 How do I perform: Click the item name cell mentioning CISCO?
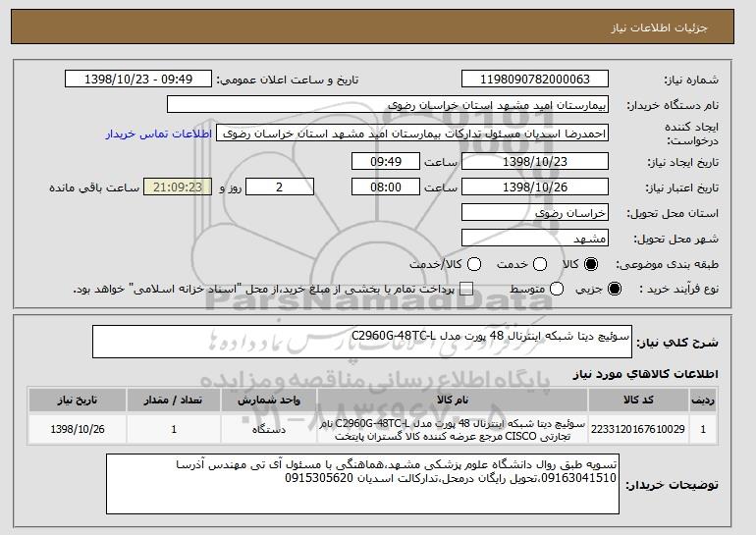(x=453, y=430)
